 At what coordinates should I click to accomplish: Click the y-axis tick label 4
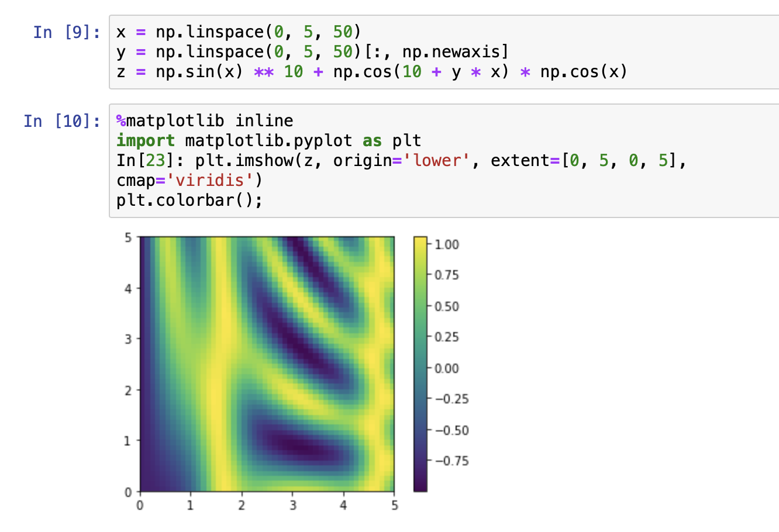(129, 288)
